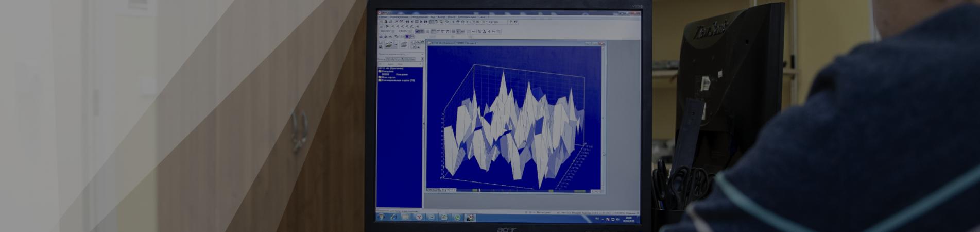Click the percent sign toolbar icon
This screenshot has width=980, height=232.
479,31
